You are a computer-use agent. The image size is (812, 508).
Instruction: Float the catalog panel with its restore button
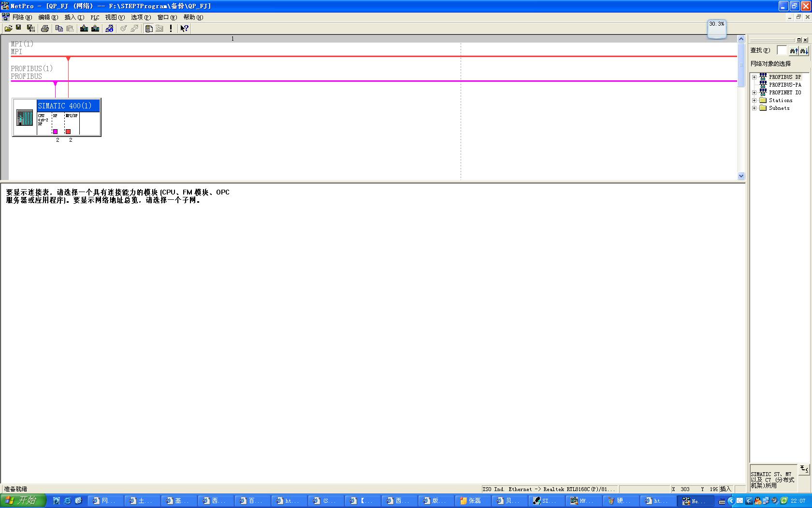[799, 40]
